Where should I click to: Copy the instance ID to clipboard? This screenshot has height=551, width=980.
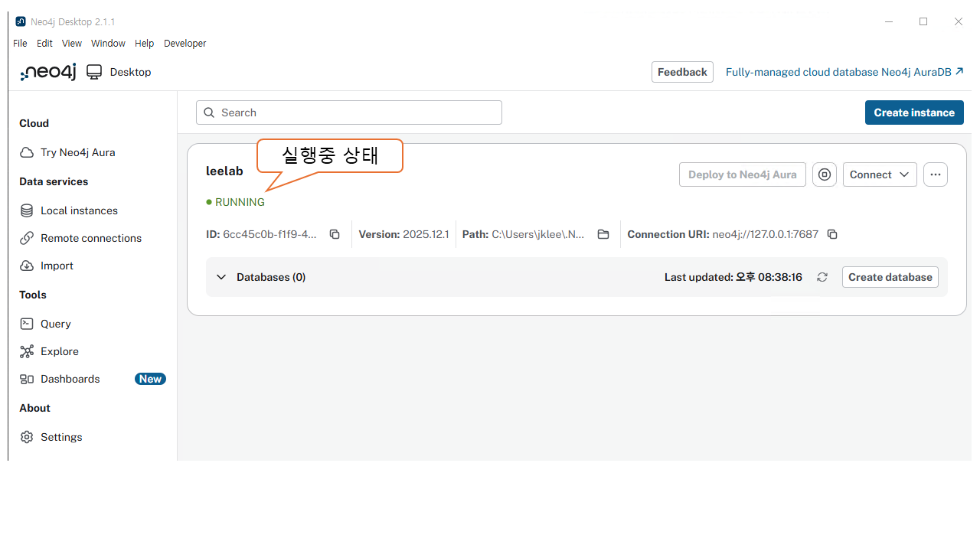pos(335,234)
